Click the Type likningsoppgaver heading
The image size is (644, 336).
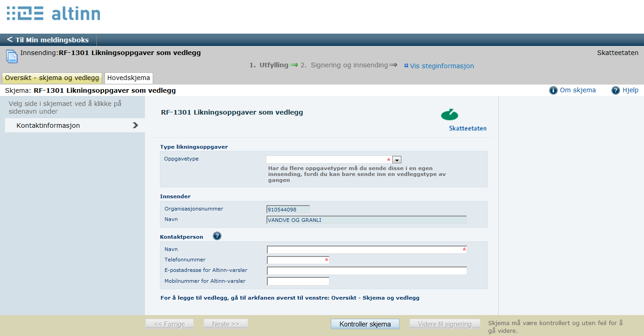194,147
